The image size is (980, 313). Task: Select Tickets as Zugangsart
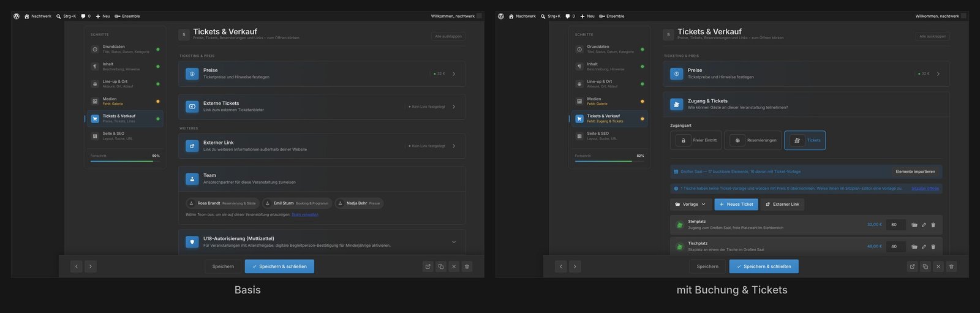(x=805, y=140)
